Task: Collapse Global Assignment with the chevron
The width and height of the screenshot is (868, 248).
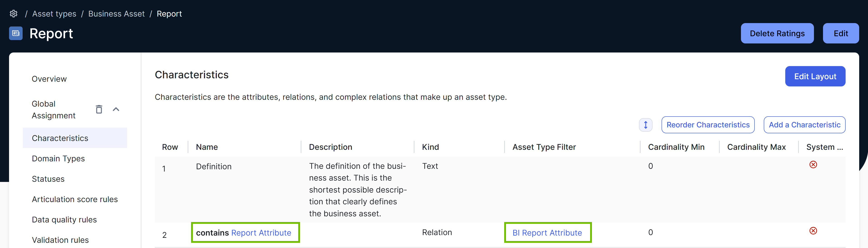Action: [x=116, y=109]
